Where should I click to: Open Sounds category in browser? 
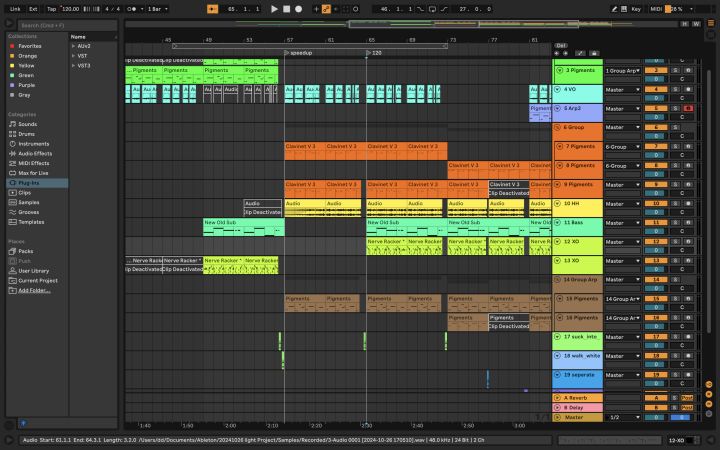pos(27,124)
